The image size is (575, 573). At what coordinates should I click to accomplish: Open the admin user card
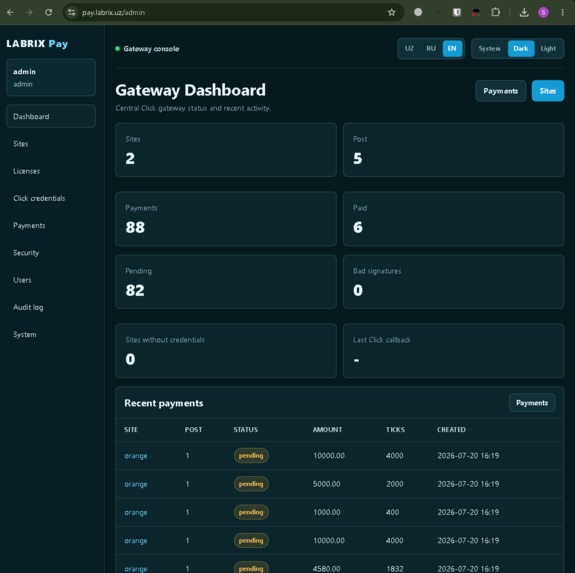pos(51,77)
